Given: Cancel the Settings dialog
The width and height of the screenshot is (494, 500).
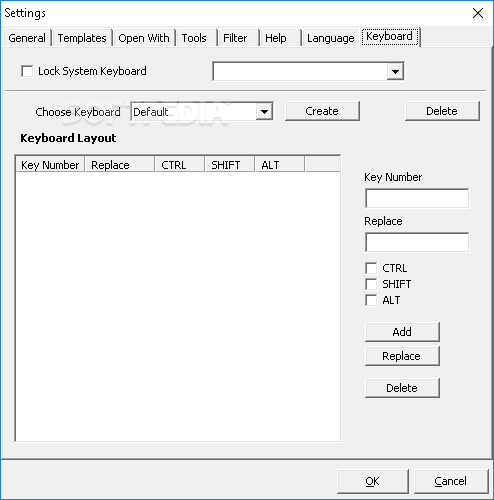Looking at the screenshot, I should pos(451,481).
